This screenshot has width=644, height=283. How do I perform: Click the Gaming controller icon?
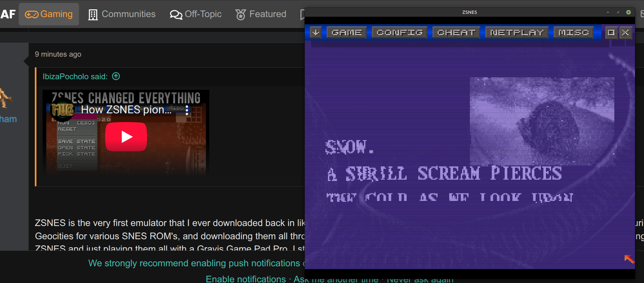tap(32, 14)
